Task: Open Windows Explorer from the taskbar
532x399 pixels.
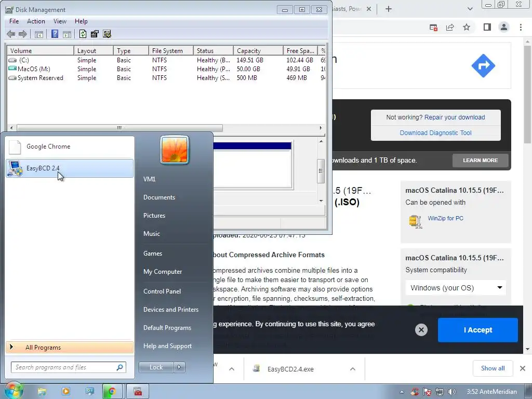Action: 42,392
